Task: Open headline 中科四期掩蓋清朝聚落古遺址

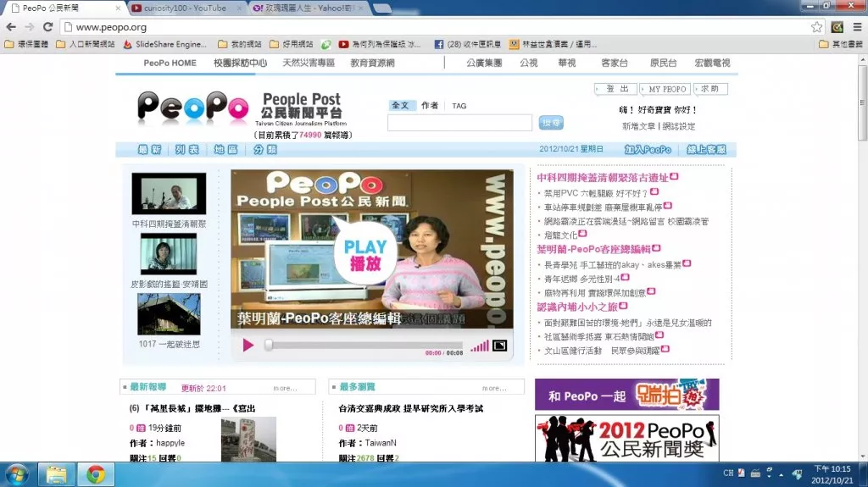Action: [603, 178]
